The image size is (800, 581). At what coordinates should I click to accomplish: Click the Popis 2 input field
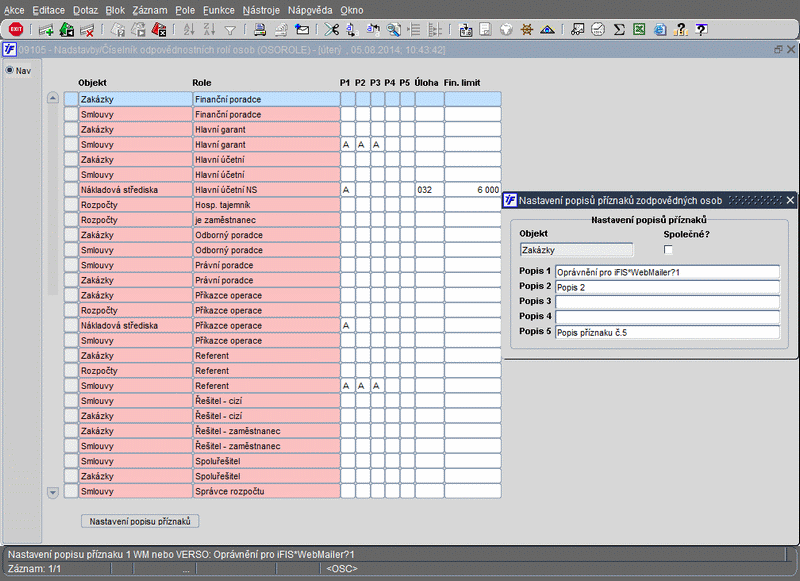point(667,287)
